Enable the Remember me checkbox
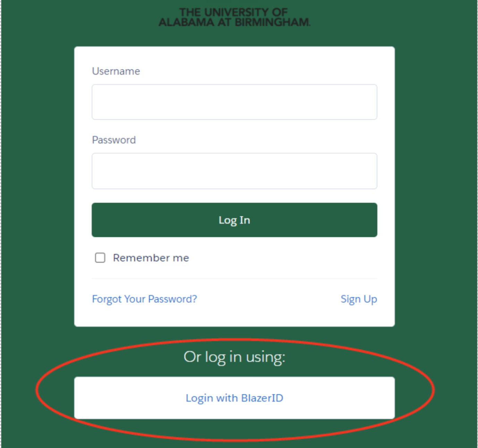Image resolution: width=478 pixels, height=448 pixels. point(100,258)
